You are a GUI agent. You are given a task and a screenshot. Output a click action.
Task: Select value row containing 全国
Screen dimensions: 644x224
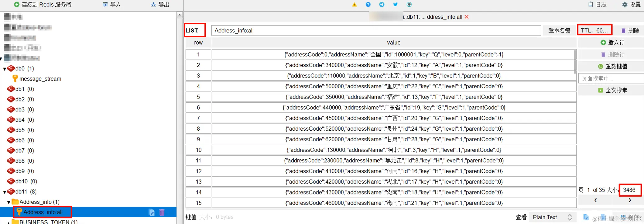pos(394,54)
